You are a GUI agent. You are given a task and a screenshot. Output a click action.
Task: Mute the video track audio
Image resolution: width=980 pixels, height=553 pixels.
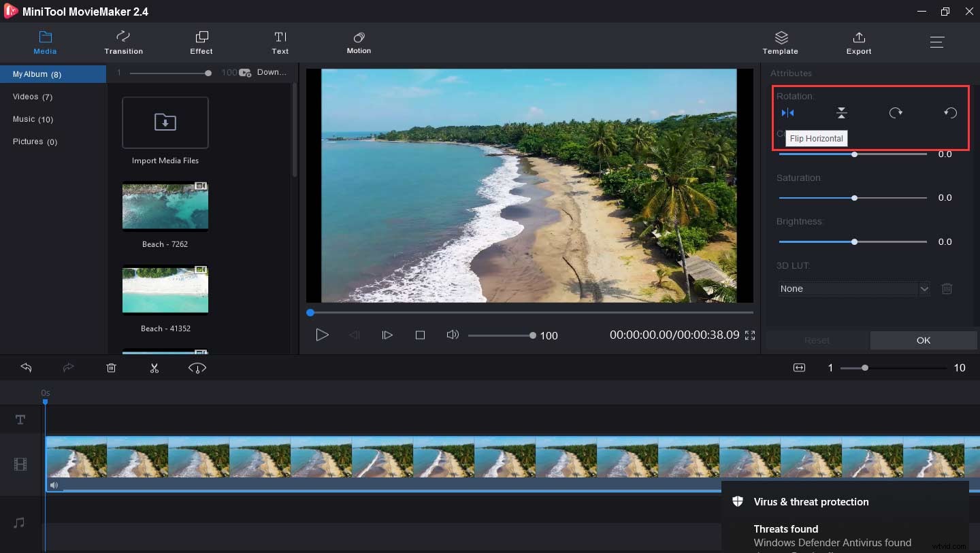pyautogui.click(x=54, y=485)
